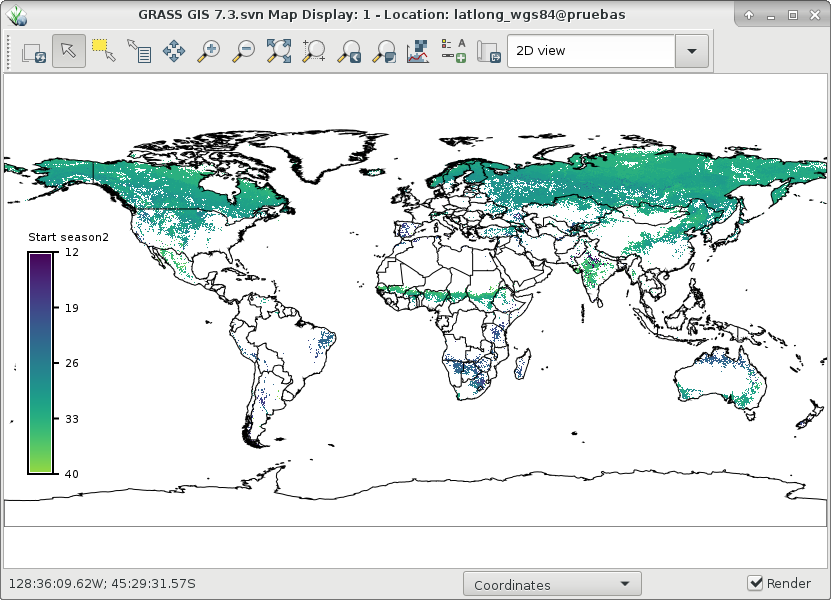The height and width of the screenshot is (600, 831).
Task: Click the Save display to file icon
Action: point(488,52)
